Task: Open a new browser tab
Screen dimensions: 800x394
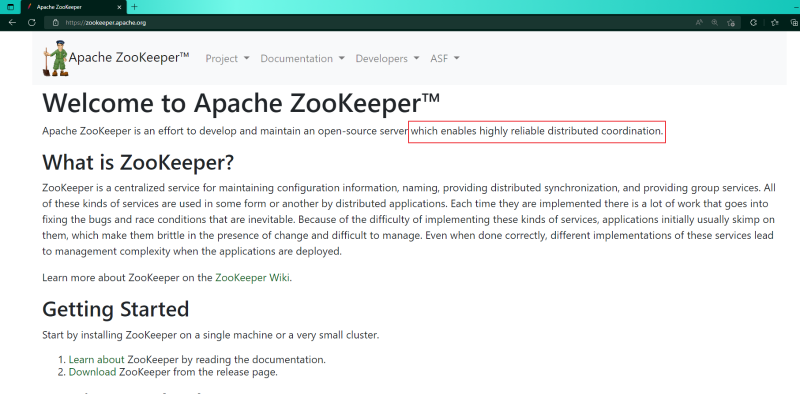Action: 134,7
